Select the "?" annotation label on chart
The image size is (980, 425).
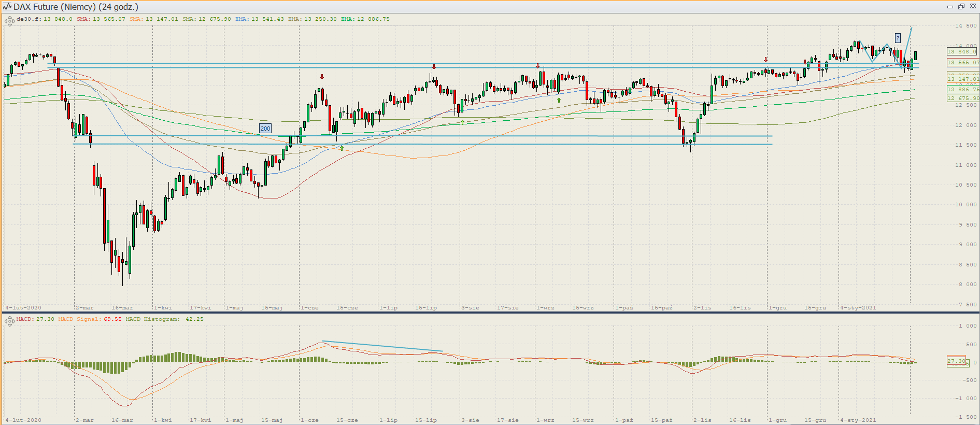(x=898, y=38)
